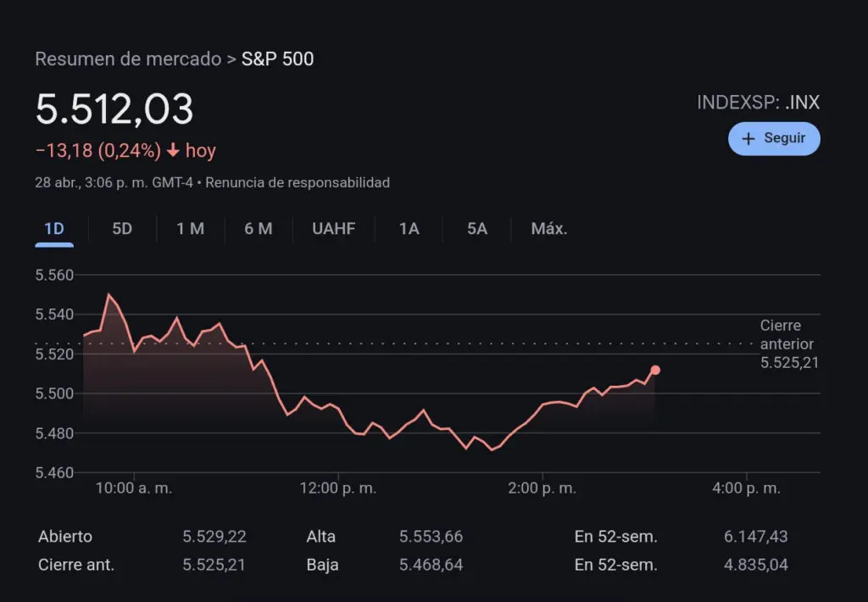Switch to the 1A time range tab

[x=409, y=229]
